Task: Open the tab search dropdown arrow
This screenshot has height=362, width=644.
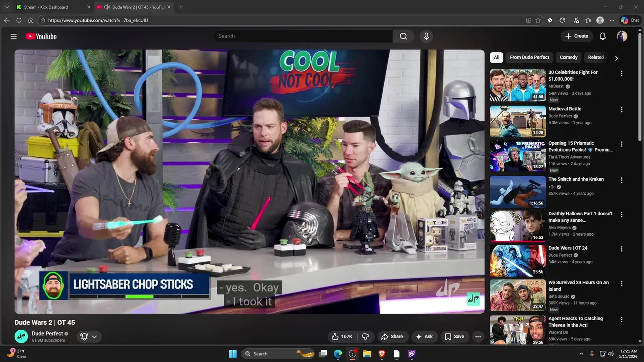Action: click(7, 7)
